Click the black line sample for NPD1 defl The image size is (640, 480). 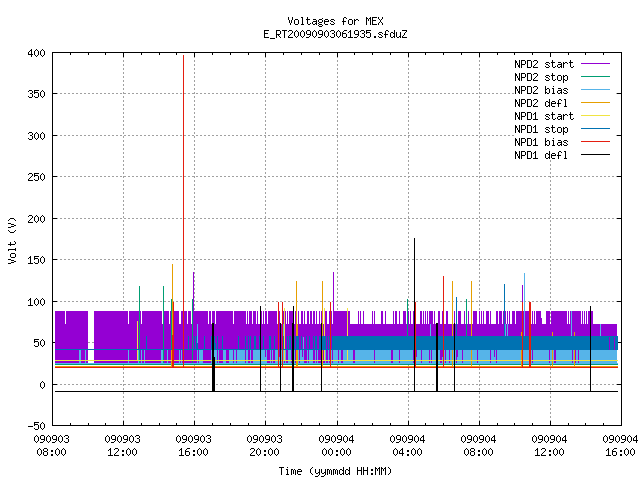point(595,155)
